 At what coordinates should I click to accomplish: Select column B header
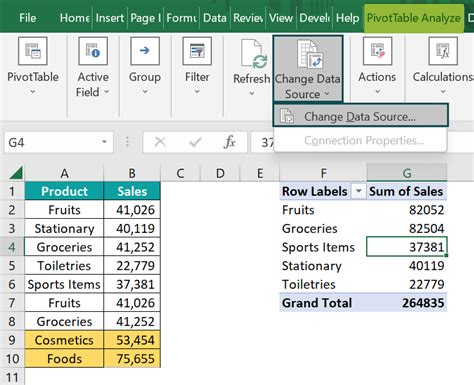click(x=132, y=173)
